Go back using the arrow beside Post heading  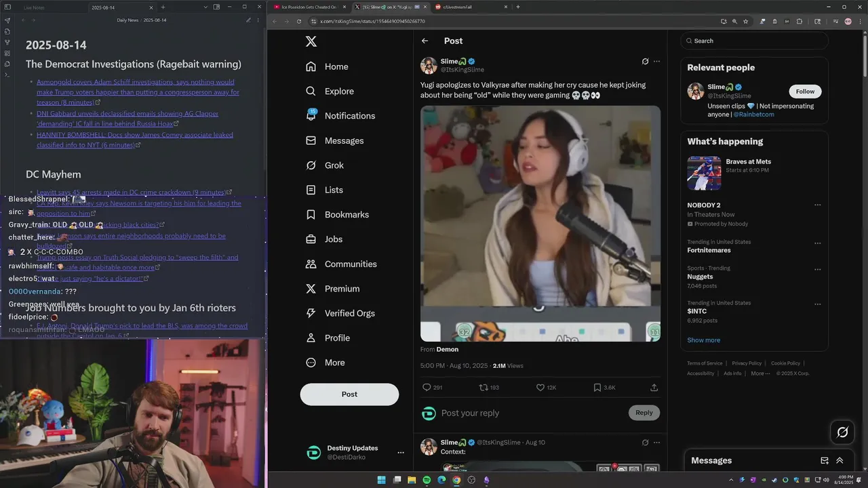tap(425, 41)
